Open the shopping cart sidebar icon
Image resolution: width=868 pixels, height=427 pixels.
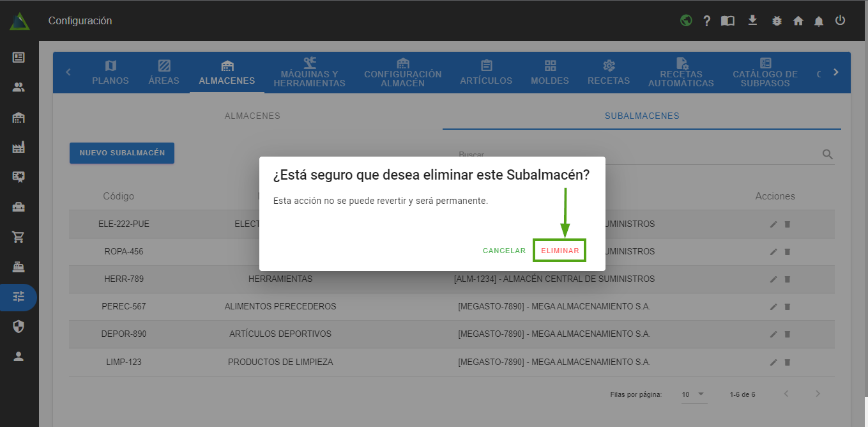click(19, 237)
